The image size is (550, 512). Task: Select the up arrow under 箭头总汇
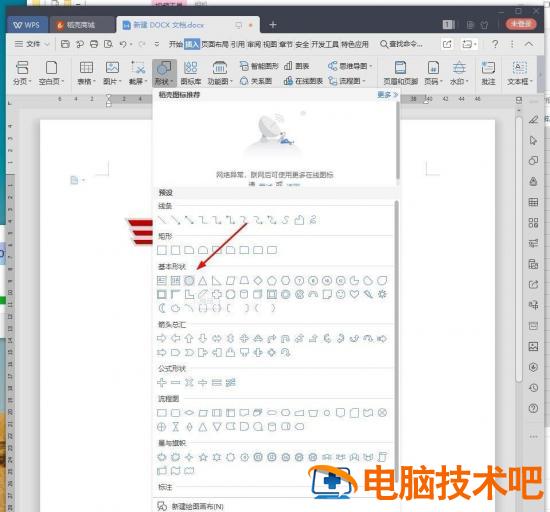(x=189, y=338)
